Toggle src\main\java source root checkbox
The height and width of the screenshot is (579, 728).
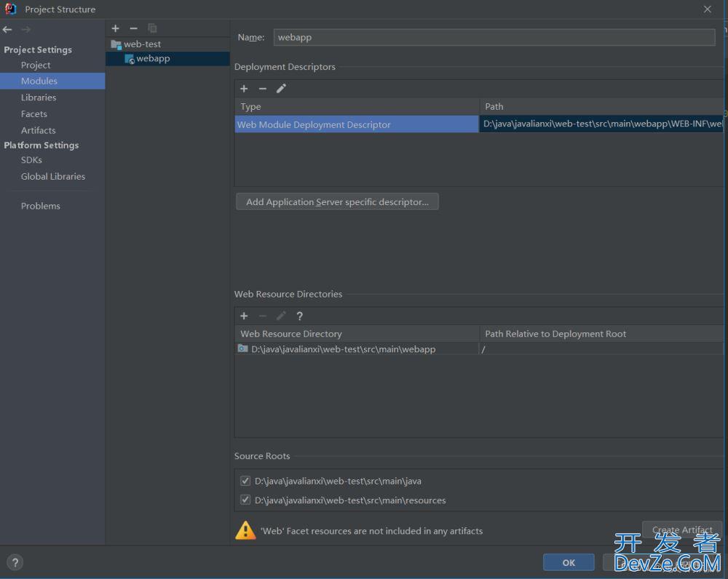245,481
